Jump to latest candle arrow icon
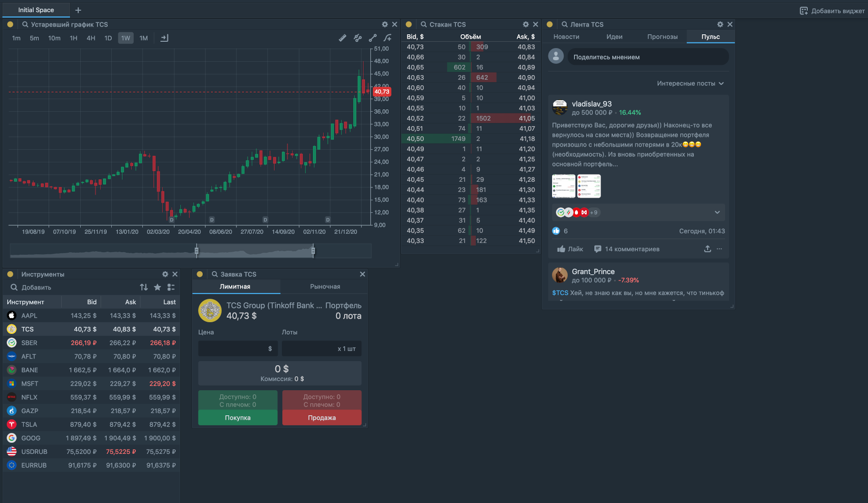868x503 pixels. pyautogui.click(x=164, y=38)
